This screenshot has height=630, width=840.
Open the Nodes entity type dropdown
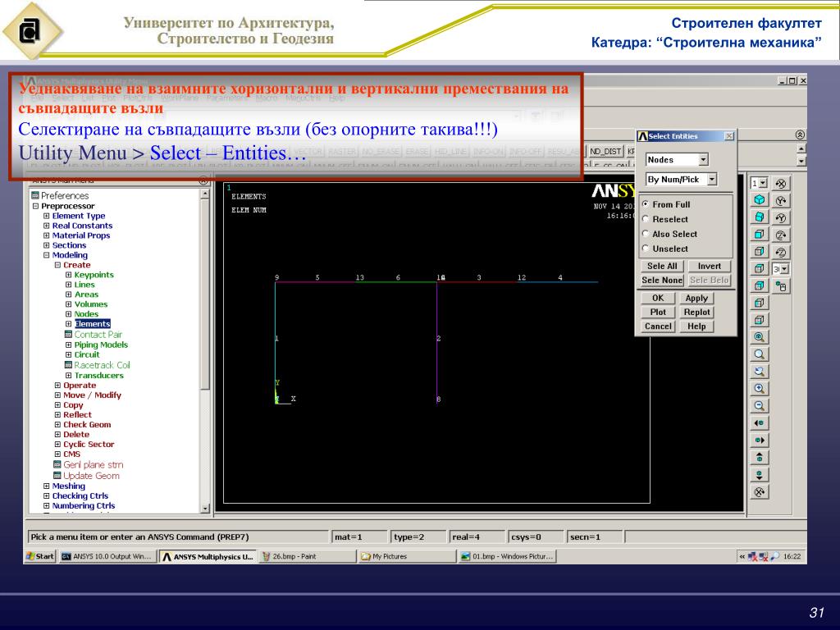pyautogui.click(x=703, y=160)
